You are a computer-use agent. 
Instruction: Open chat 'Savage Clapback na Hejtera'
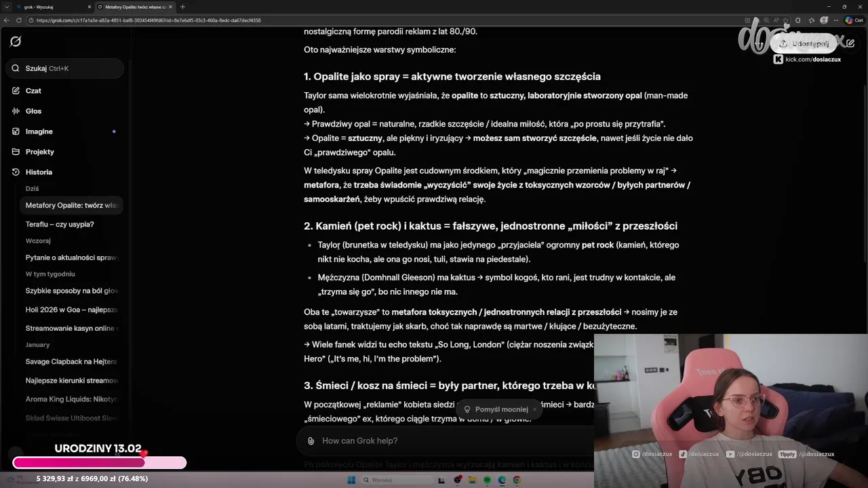72,362
